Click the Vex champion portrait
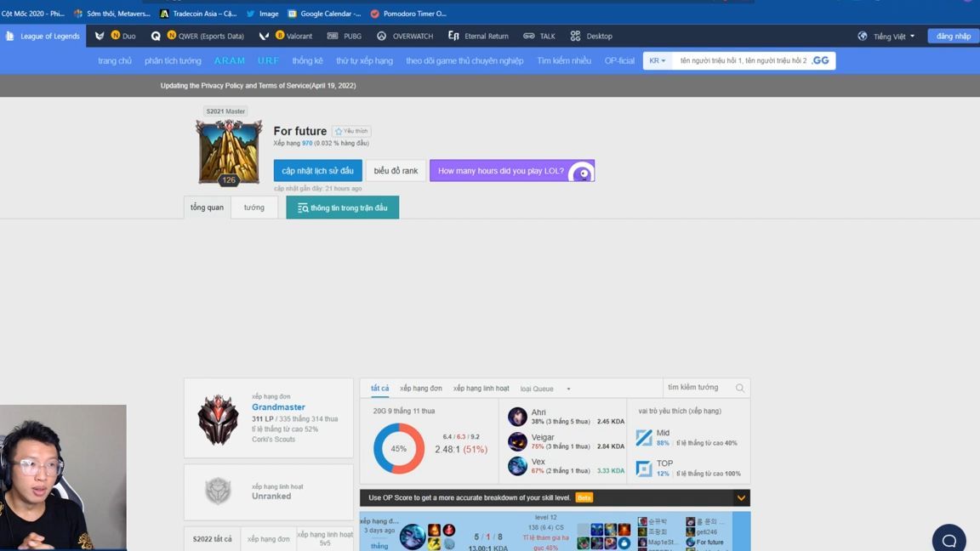 point(517,466)
